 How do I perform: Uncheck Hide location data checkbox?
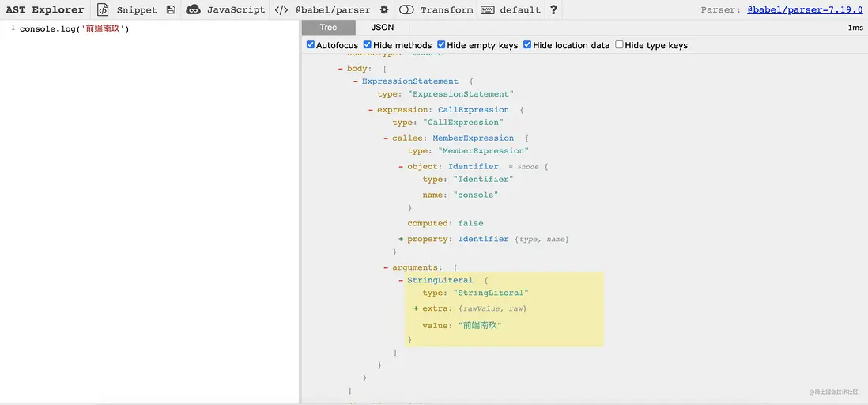tap(527, 45)
